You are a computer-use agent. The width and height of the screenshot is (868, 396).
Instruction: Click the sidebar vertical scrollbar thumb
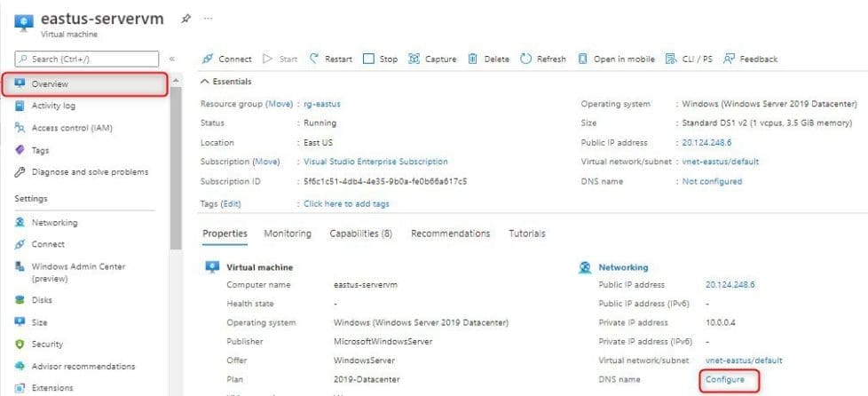[176, 169]
